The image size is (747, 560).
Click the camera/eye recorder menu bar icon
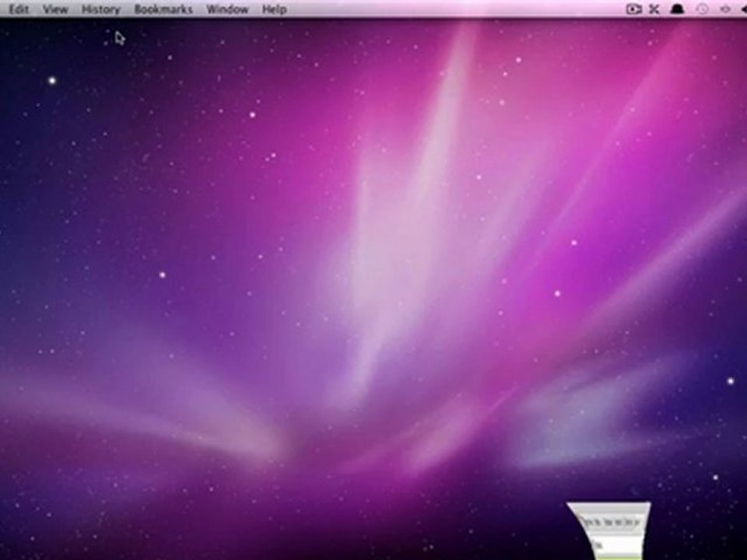pos(633,9)
